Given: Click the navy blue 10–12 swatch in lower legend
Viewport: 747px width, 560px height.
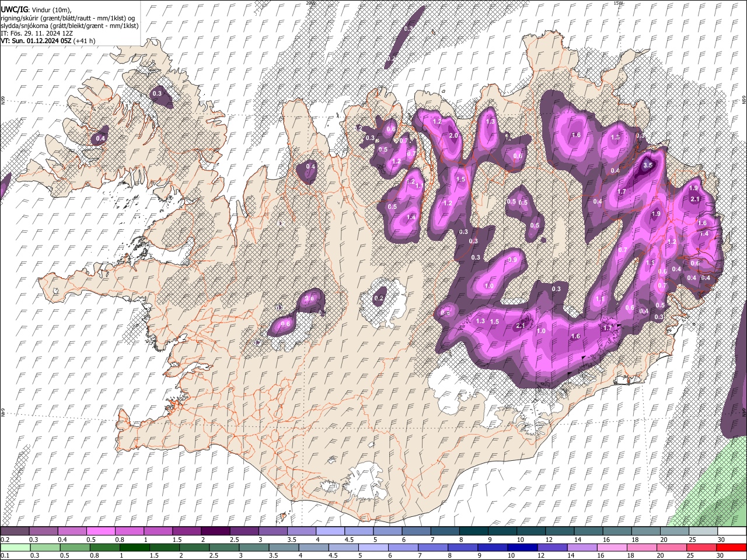Looking at the screenshot, I should [522, 547].
